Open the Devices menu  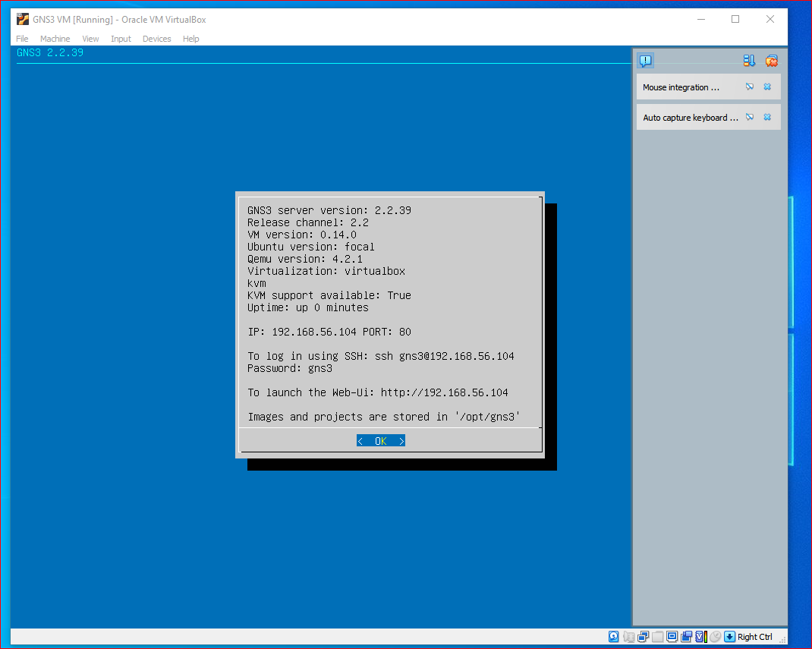point(156,39)
